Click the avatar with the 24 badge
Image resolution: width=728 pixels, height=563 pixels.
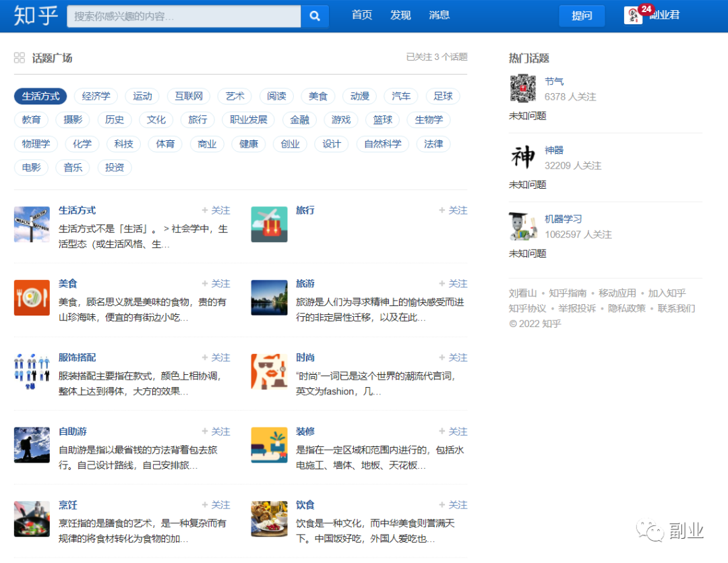632,15
